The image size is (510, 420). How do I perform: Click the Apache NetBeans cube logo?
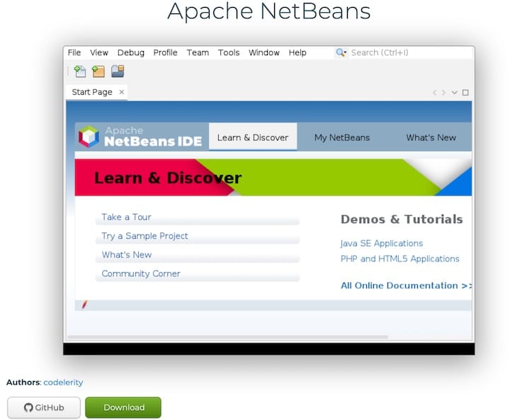[89, 137]
